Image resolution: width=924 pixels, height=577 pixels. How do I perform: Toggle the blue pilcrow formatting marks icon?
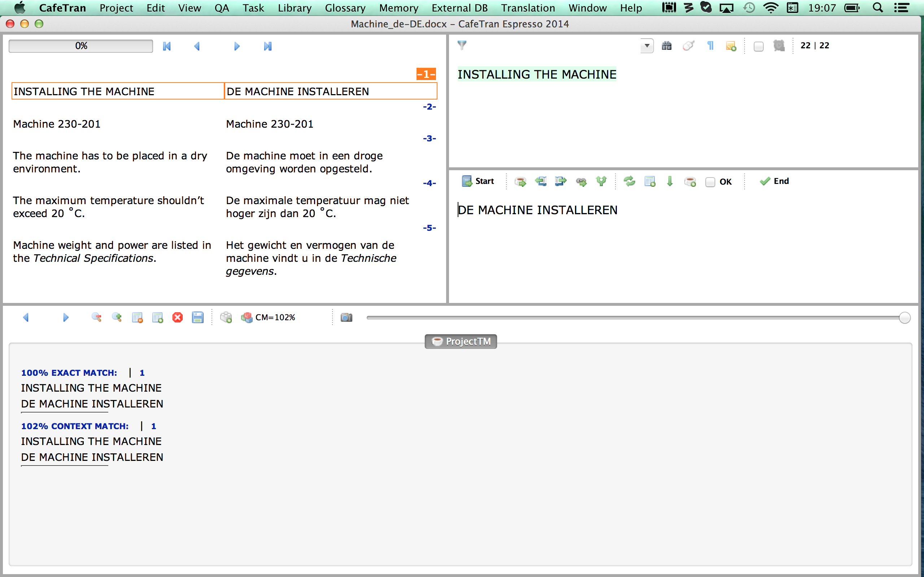click(710, 46)
